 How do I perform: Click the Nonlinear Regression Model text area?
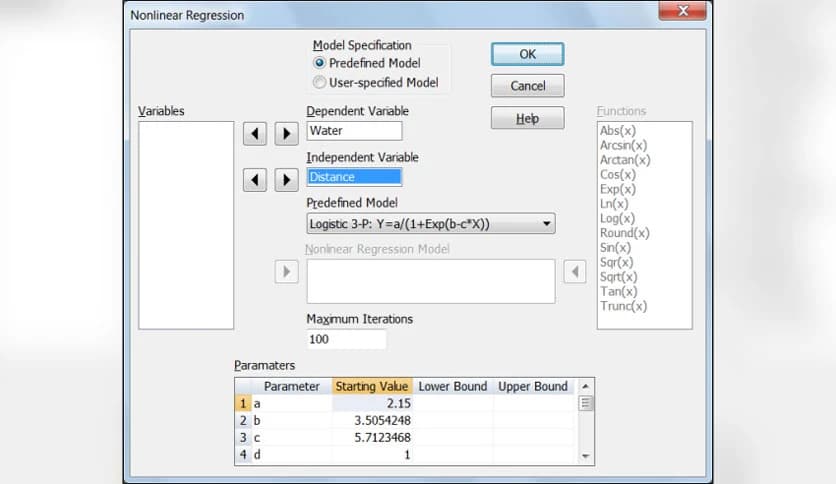click(431, 281)
